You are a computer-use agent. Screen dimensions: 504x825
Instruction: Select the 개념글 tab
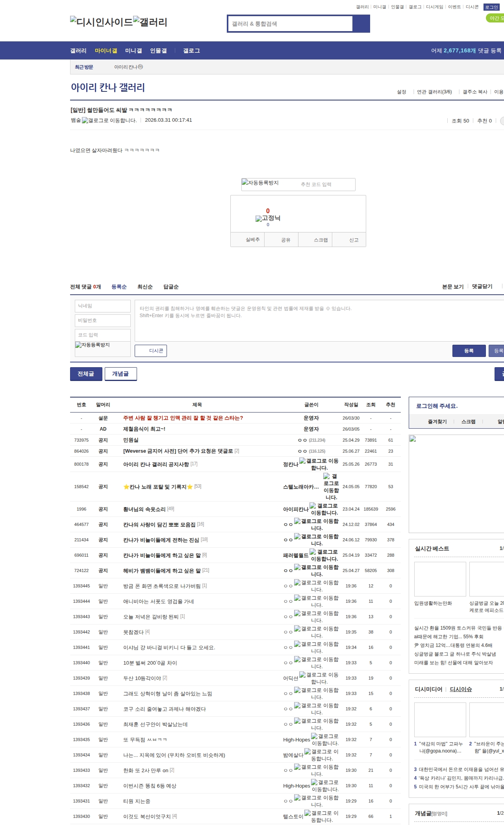(120, 374)
